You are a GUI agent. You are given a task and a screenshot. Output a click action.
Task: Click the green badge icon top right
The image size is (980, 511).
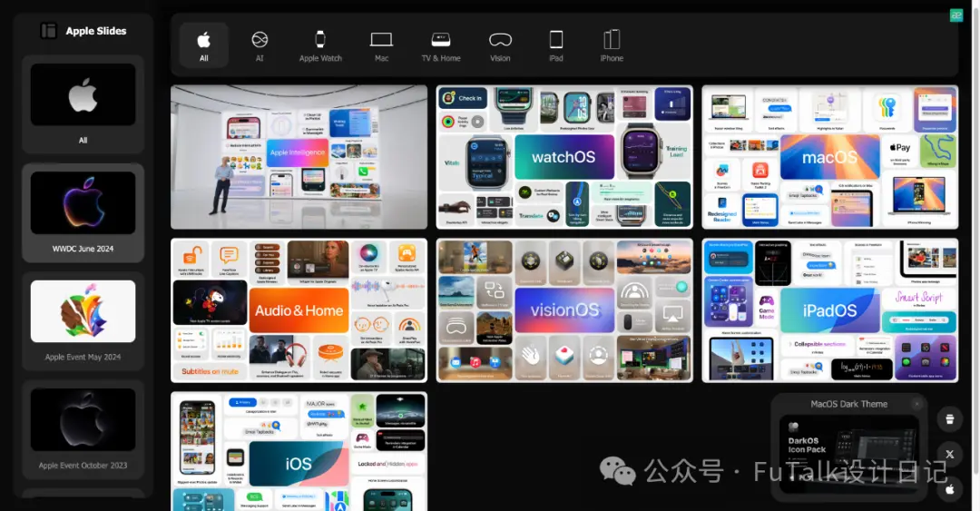[956, 15]
